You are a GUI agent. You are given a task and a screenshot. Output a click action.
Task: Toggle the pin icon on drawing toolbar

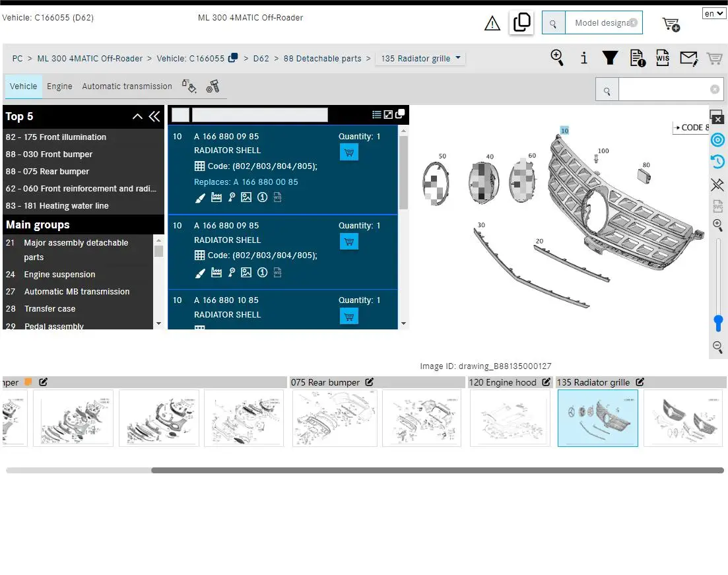[x=718, y=184]
